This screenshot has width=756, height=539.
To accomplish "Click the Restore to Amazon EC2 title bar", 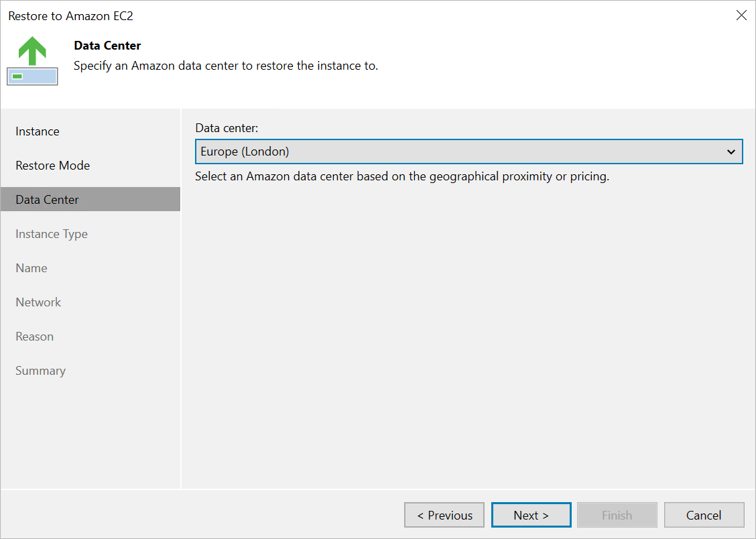I will pos(268,15).
